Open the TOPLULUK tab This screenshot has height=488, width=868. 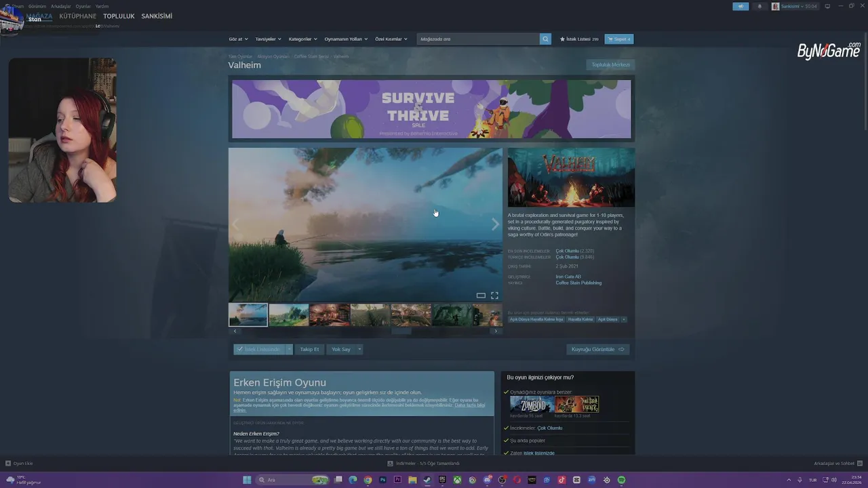[x=119, y=16]
